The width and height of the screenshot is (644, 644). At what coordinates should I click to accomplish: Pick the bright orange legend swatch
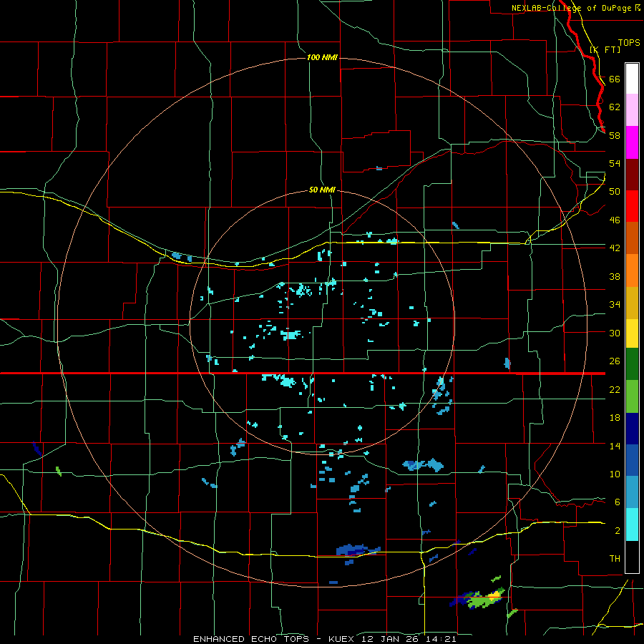[x=632, y=270]
